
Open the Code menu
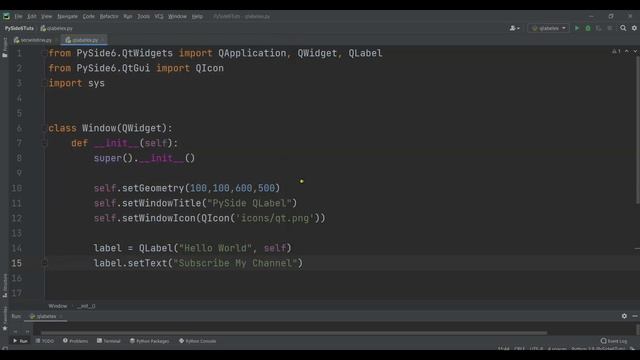pyautogui.click(x=89, y=16)
